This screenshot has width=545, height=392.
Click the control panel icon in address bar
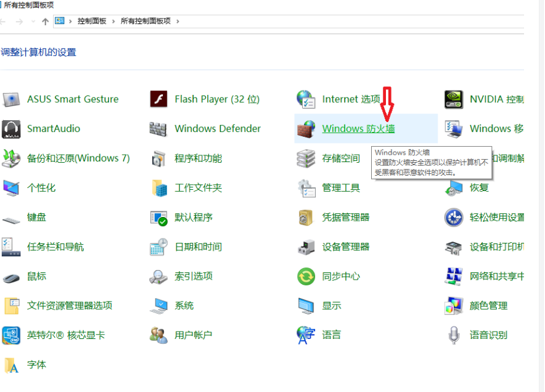[x=60, y=21]
